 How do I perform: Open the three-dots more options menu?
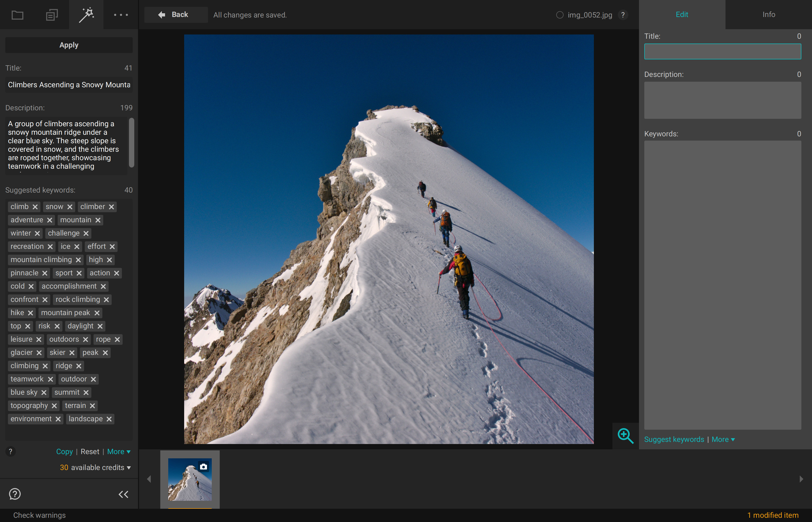pos(121,15)
